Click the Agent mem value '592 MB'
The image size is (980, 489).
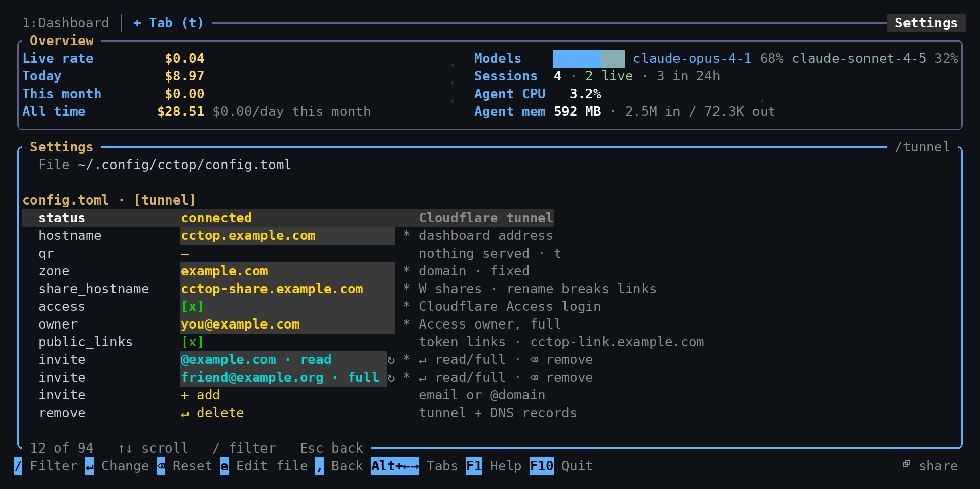(x=577, y=112)
